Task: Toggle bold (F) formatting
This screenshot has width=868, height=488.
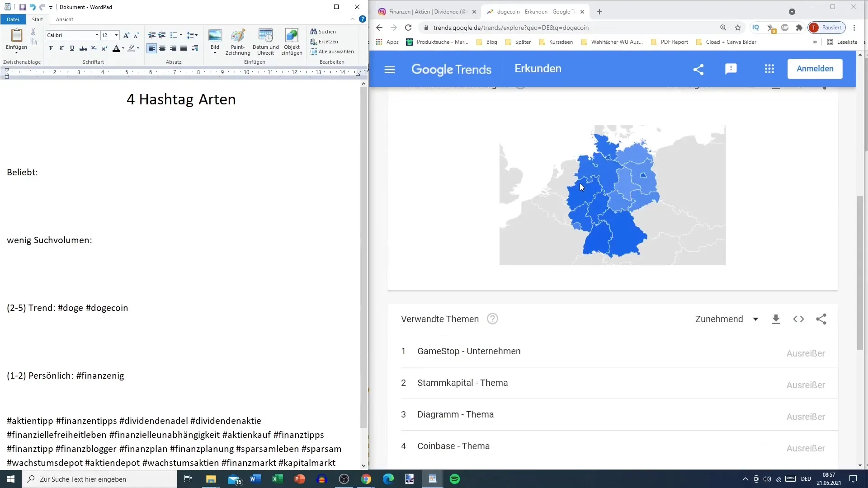Action: pos(51,48)
